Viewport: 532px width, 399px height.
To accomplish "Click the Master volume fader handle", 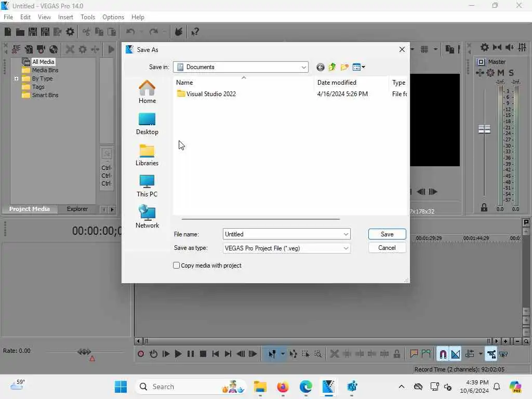I will [484, 129].
